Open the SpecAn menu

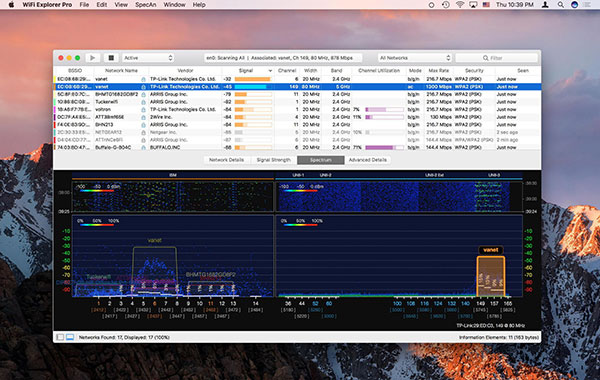coord(145,5)
